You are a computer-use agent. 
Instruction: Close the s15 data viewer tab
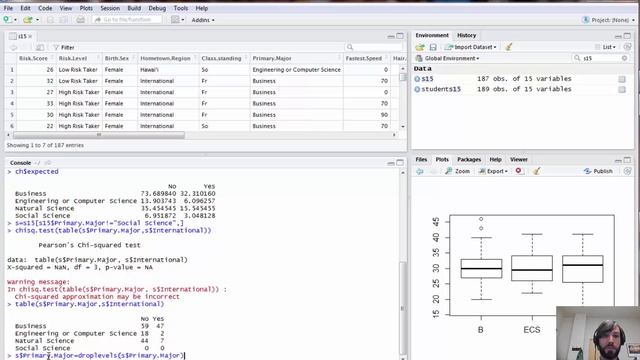coord(30,36)
